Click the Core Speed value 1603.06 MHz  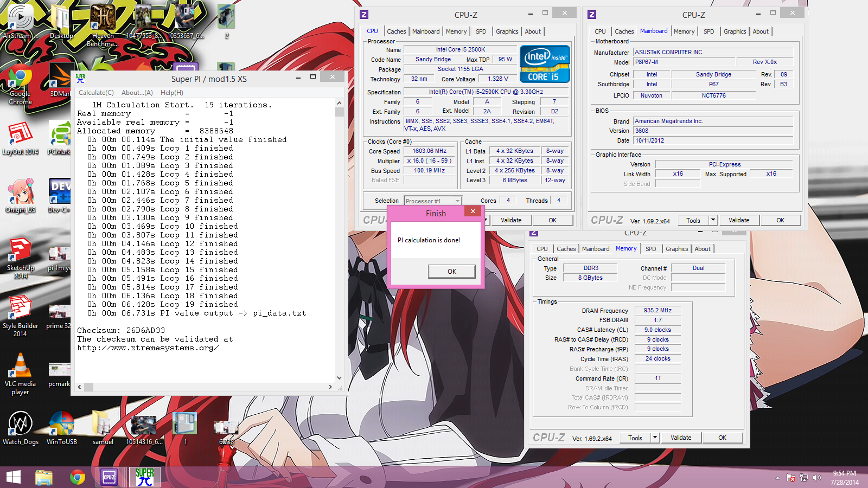(430, 151)
